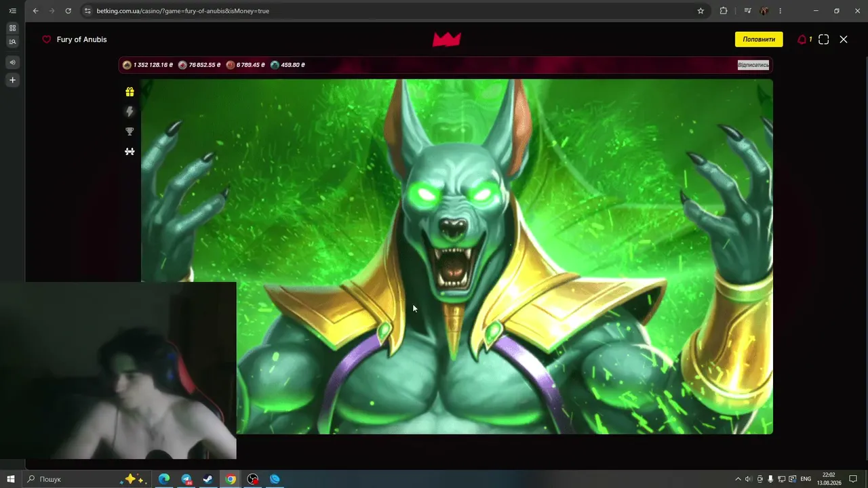Screen dimensions: 868x488
Task: Click the Поповнити deposit button
Action: (759, 39)
